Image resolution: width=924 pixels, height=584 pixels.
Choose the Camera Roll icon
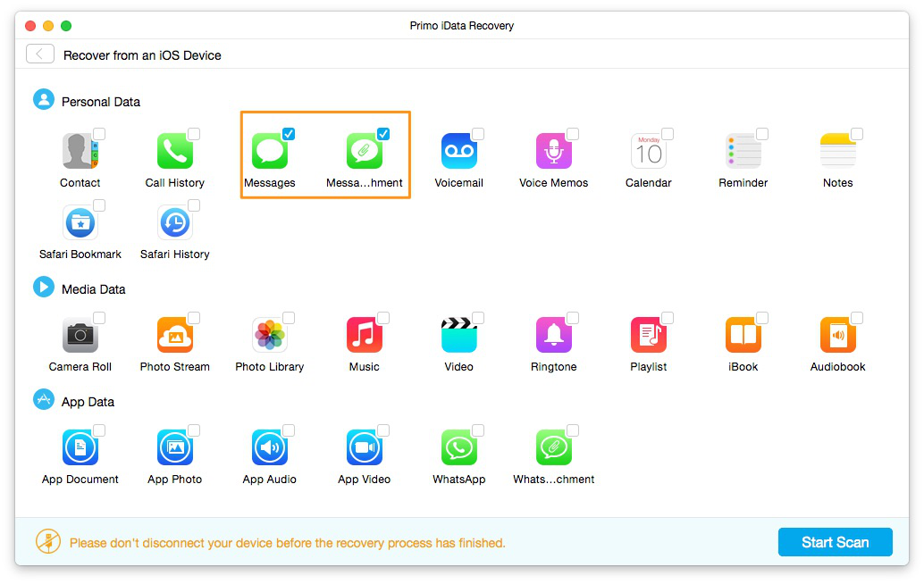[80, 335]
